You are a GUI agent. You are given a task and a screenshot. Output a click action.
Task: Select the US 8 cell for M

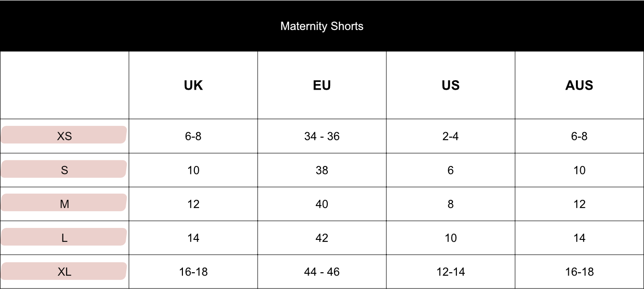451,204
